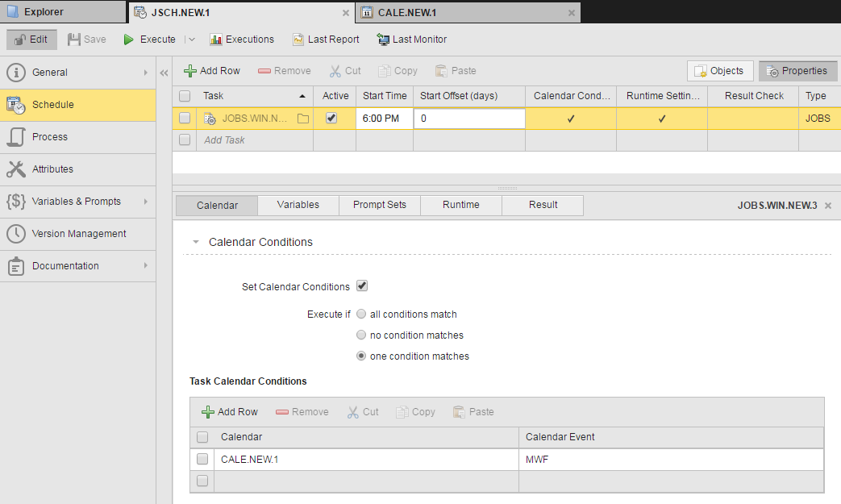This screenshot has width=841, height=504.
Task: Open the Documentation page
Action: pyautogui.click(x=77, y=265)
